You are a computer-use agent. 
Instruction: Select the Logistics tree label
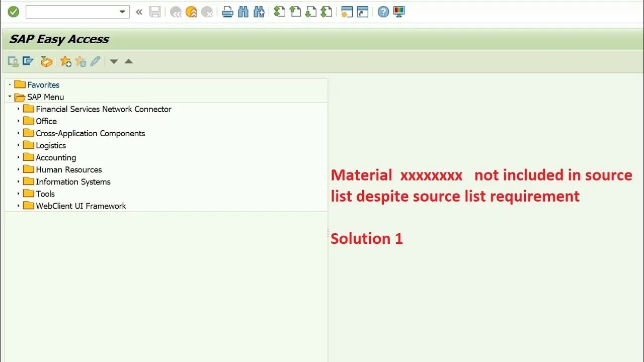pos(51,145)
